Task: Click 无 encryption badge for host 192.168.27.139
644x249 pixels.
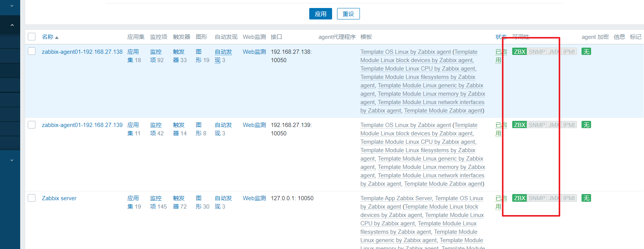Action: pyautogui.click(x=586, y=125)
